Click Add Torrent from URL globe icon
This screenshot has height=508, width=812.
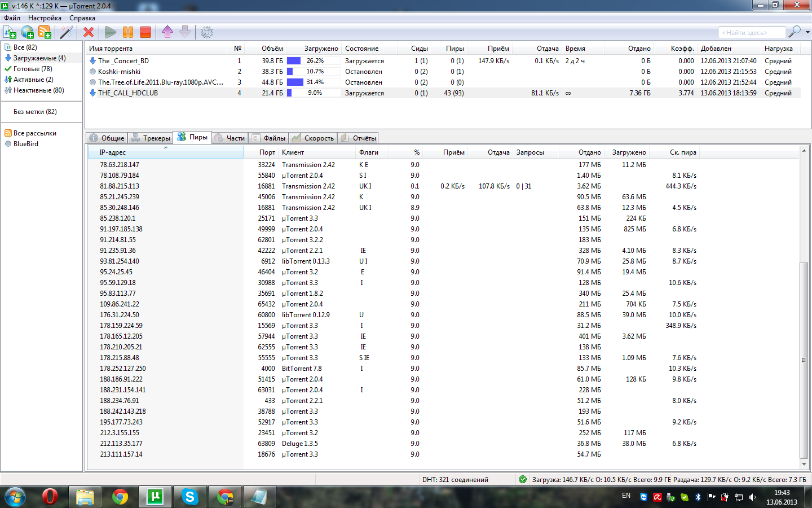[27, 32]
